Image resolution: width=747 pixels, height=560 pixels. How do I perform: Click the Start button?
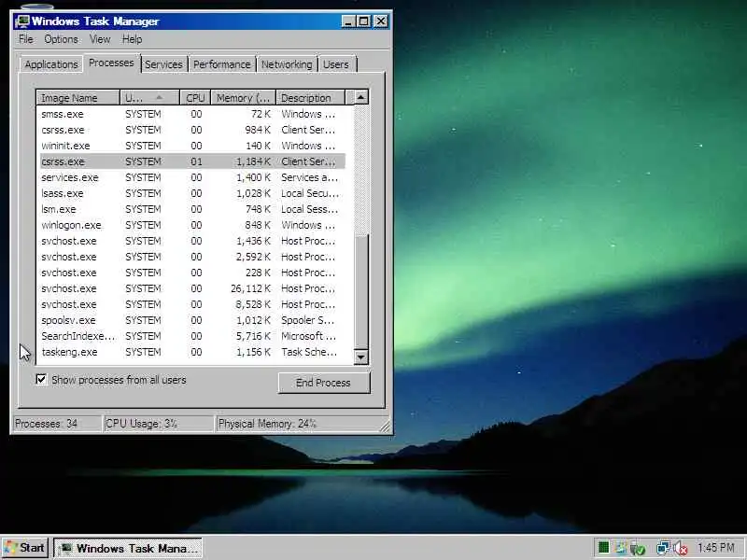pos(25,548)
